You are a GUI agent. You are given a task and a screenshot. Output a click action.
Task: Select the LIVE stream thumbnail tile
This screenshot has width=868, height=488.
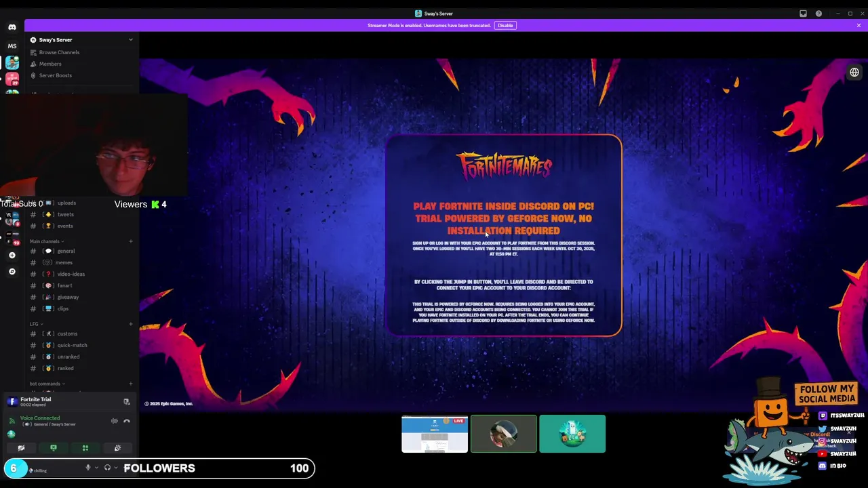click(x=435, y=434)
